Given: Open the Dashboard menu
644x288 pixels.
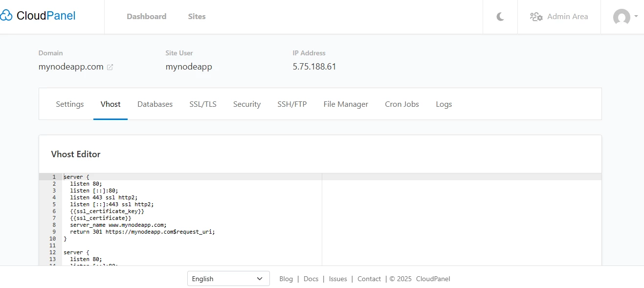Looking at the screenshot, I should click(146, 16).
